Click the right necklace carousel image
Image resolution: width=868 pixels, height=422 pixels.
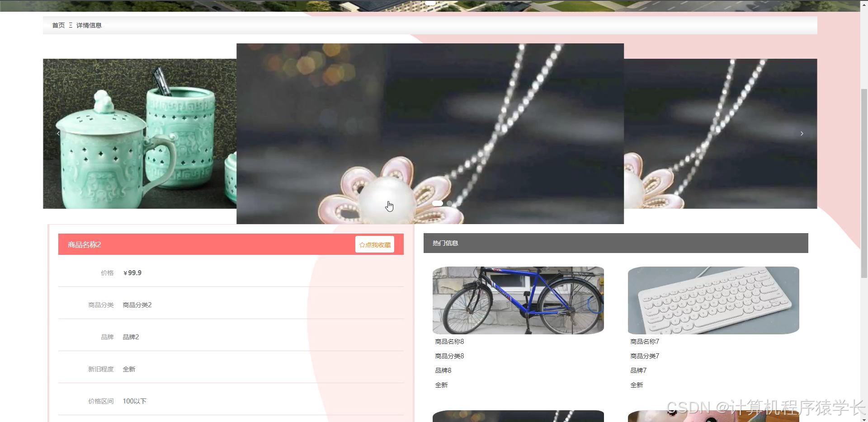click(x=721, y=134)
